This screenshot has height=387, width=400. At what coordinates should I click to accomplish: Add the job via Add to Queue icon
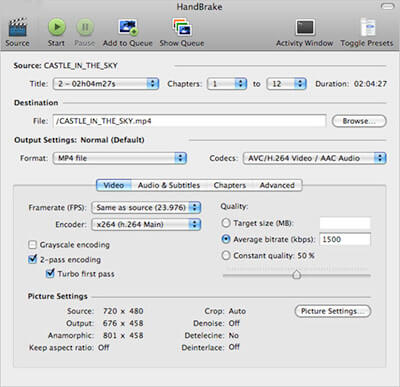tap(128, 27)
